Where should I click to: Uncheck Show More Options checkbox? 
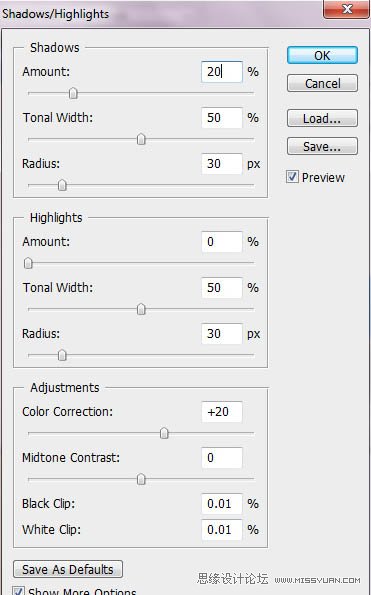(18, 590)
